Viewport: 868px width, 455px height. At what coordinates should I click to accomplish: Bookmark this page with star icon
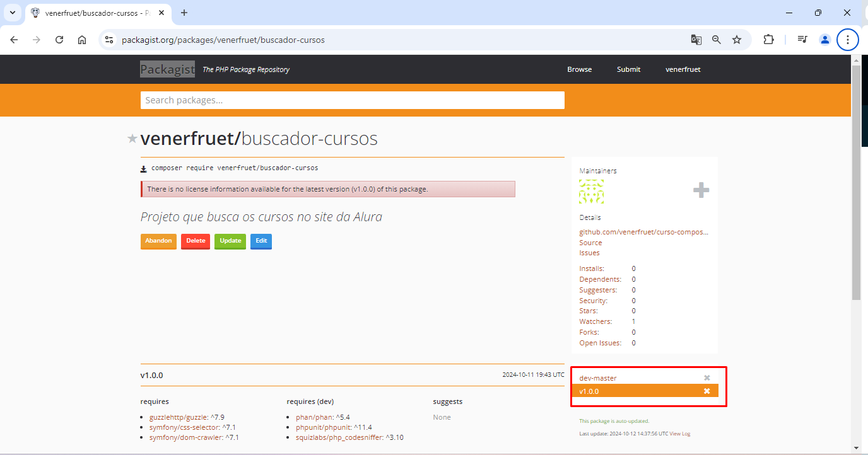[x=737, y=40]
